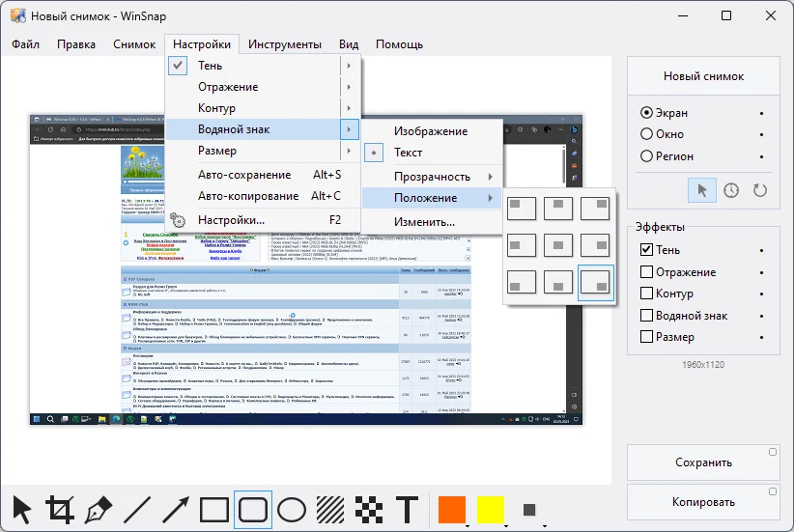Set watermark position to middle-left
794x532 pixels.
[x=522, y=245]
